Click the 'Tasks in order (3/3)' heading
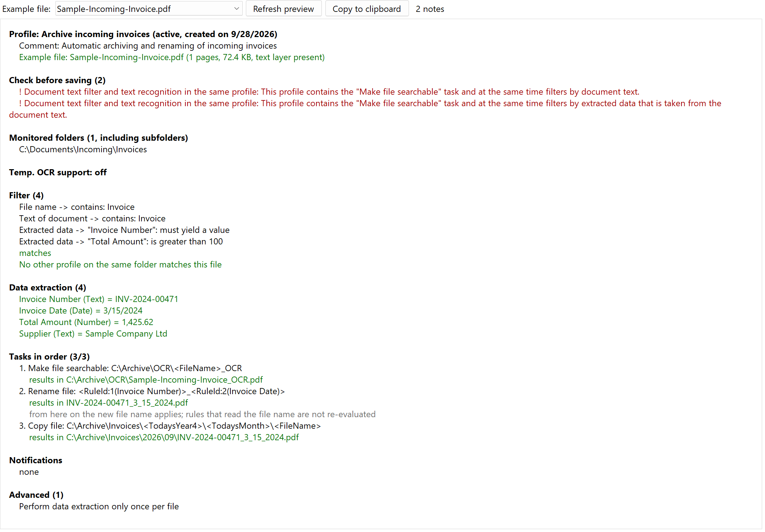The image size is (765, 532). [49, 357]
